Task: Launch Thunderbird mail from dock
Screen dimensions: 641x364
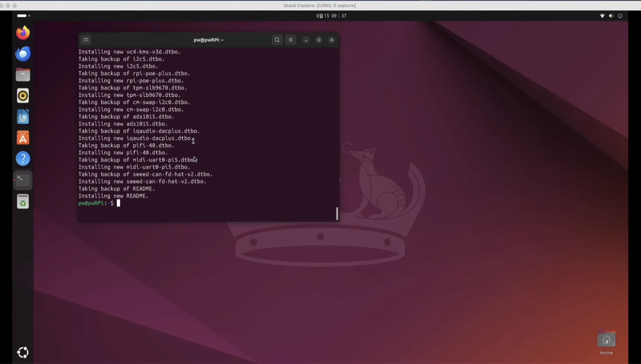Action: click(23, 54)
